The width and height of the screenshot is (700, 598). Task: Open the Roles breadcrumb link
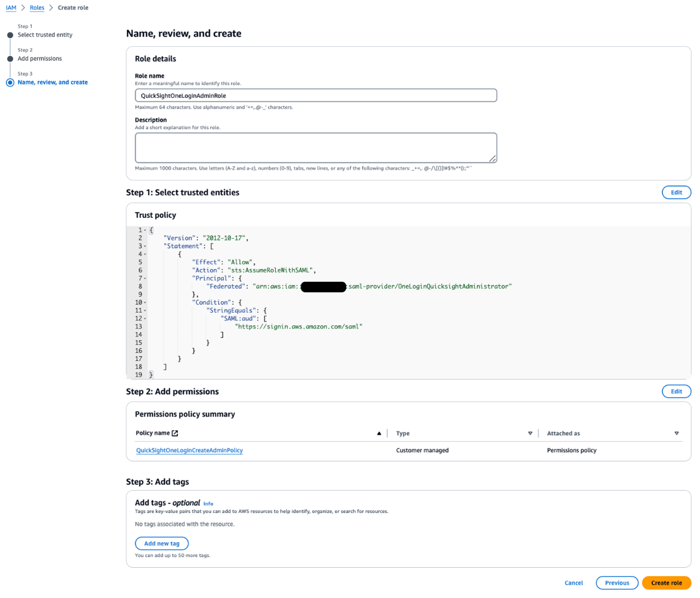37,8
